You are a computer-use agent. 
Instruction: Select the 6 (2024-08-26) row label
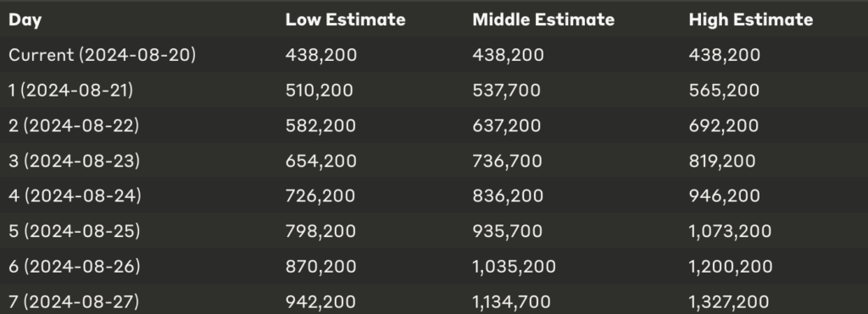pyautogui.click(x=75, y=267)
